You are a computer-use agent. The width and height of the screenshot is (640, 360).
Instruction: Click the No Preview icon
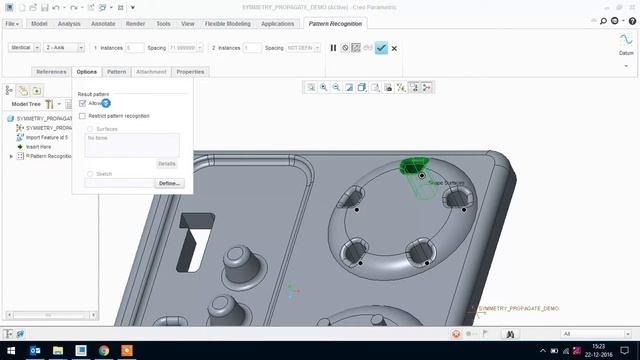[x=345, y=48]
